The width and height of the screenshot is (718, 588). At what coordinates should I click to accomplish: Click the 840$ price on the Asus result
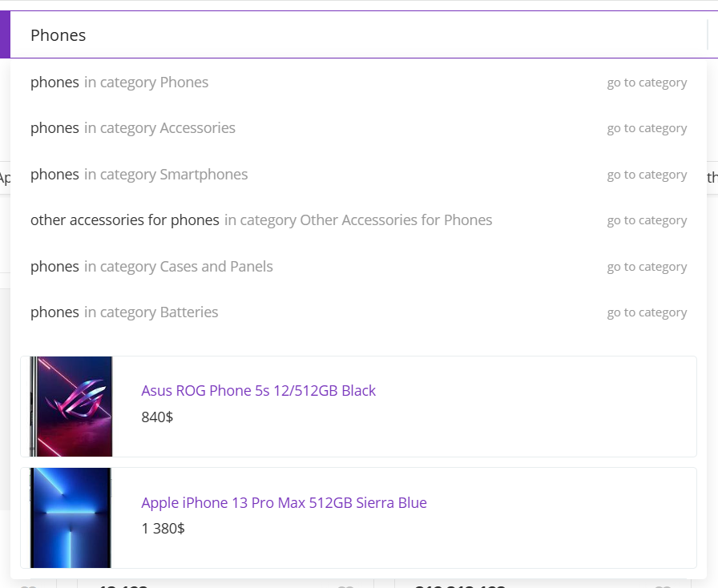(x=157, y=417)
